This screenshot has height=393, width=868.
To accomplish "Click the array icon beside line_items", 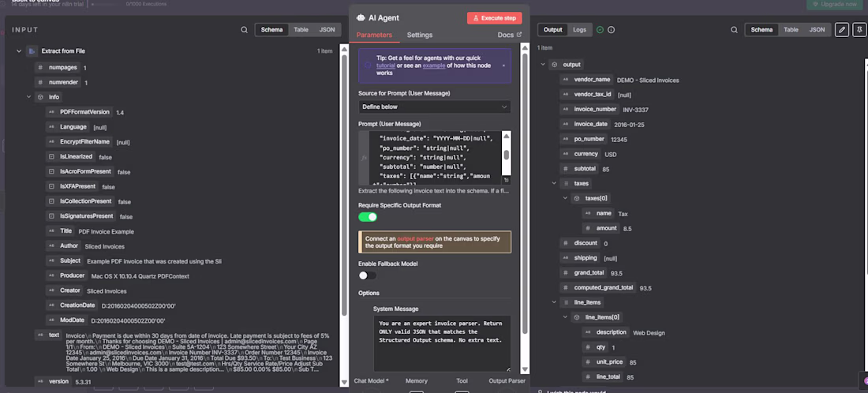I will (x=566, y=302).
